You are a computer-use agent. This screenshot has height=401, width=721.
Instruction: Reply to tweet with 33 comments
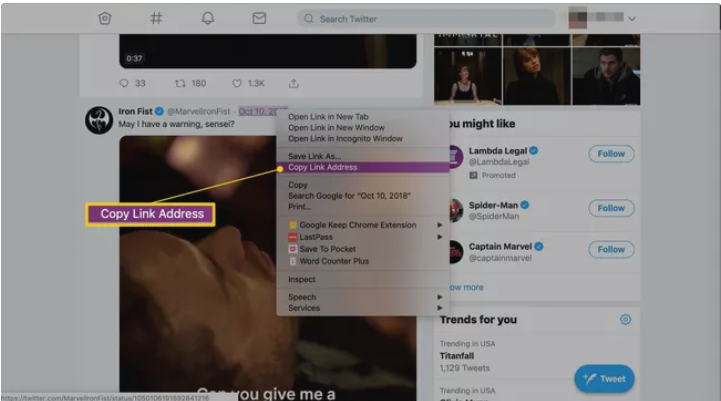(132, 83)
